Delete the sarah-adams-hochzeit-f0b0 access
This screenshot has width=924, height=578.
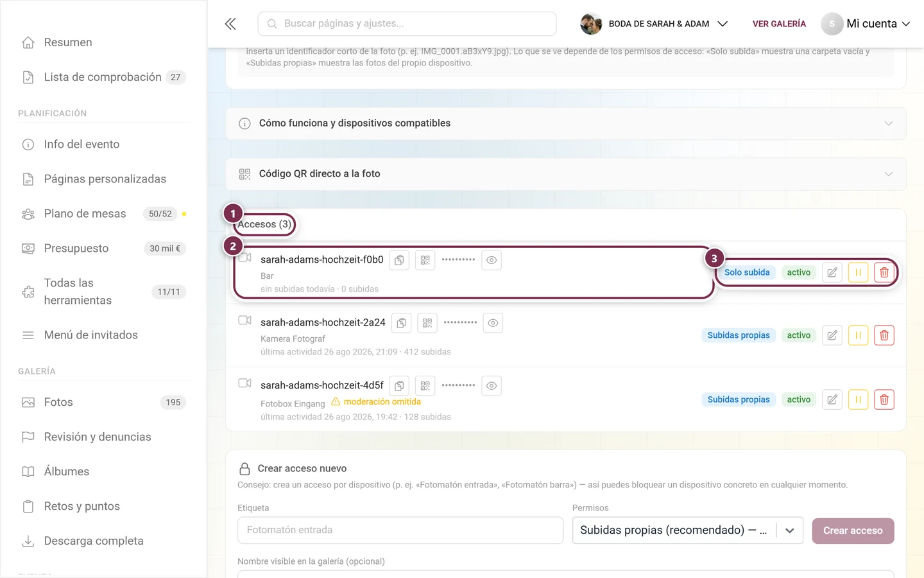click(x=884, y=272)
